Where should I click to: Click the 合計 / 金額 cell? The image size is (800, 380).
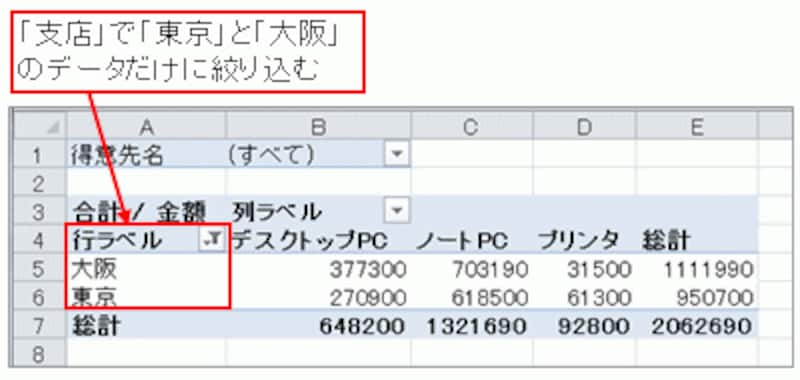point(146,210)
